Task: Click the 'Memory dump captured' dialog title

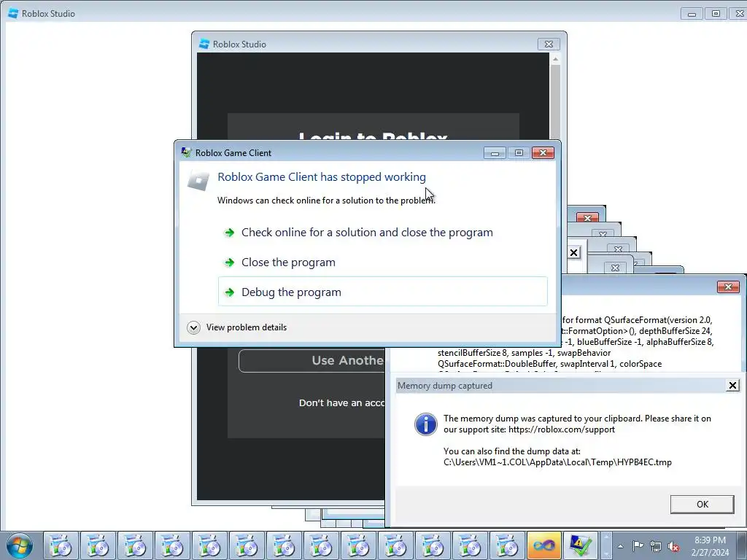Action: click(x=445, y=386)
